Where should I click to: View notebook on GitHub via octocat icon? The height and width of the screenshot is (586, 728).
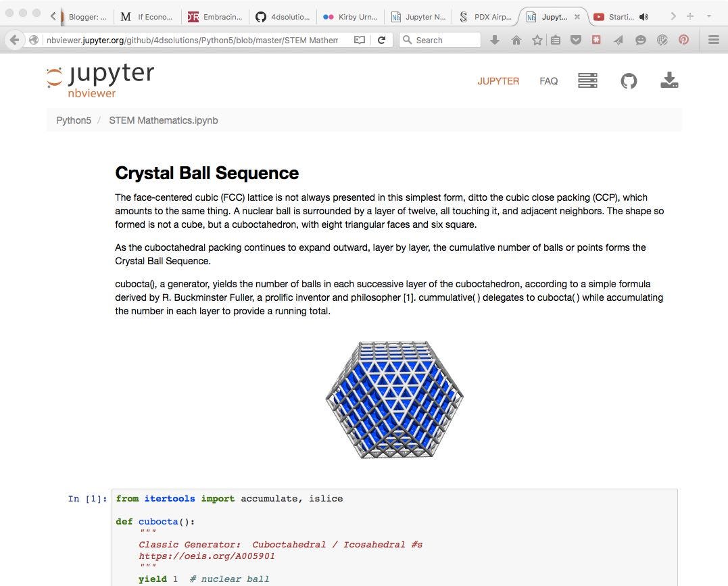pyautogui.click(x=629, y=81)
